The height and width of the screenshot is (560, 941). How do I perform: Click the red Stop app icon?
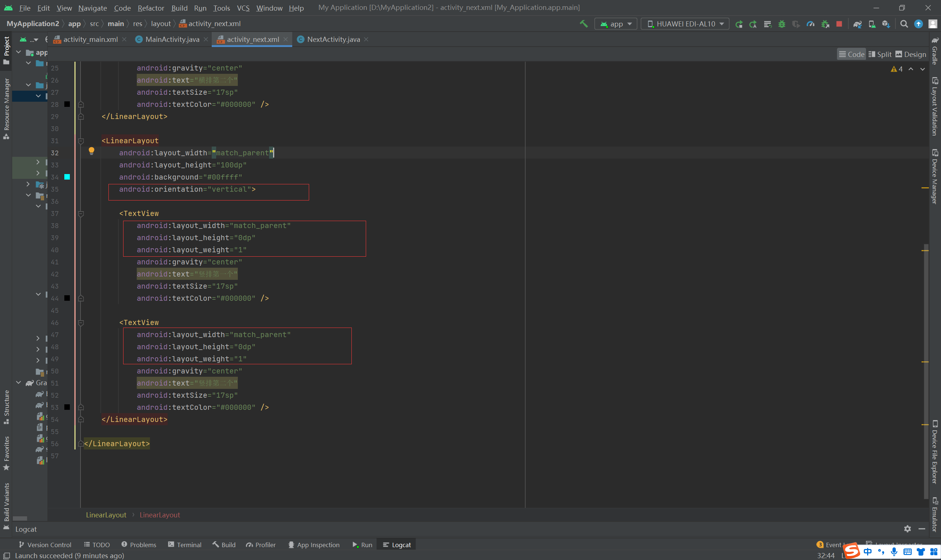tap(839, 24)
